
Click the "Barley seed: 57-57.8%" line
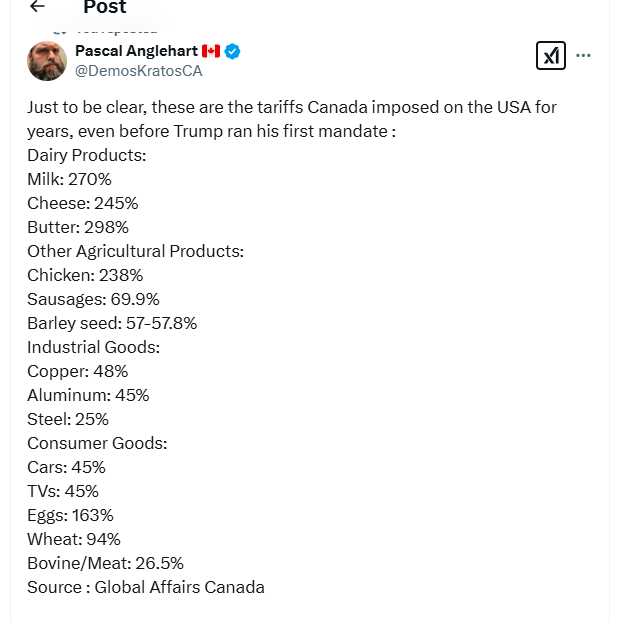(x=112, y=323)
